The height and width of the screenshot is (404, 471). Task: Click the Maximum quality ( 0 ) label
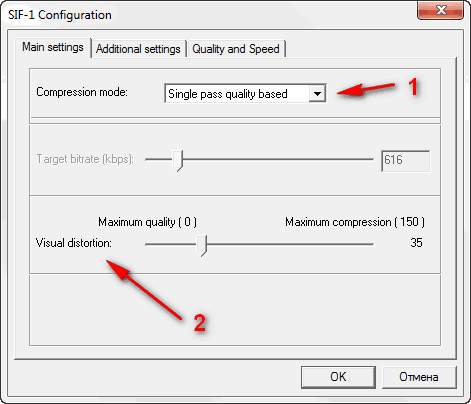[x=147, y=222]
